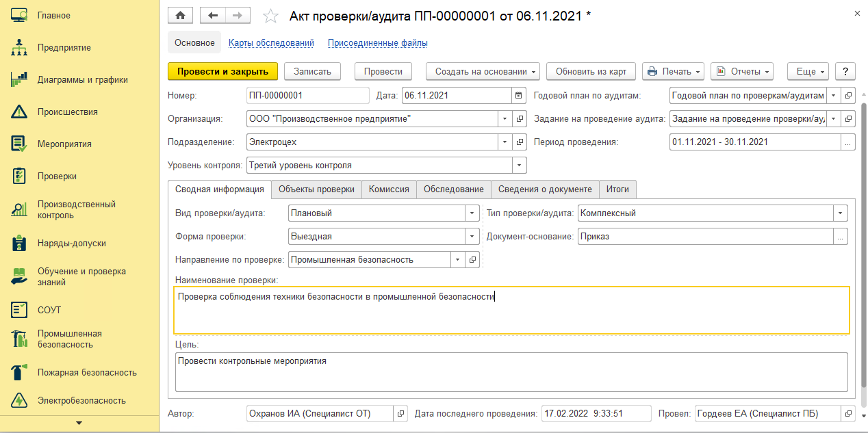Image resolution: width=868 pixels, height=433 pixels.
Task: Open the Карты обследований link
Action: click(x=271, y=42)
